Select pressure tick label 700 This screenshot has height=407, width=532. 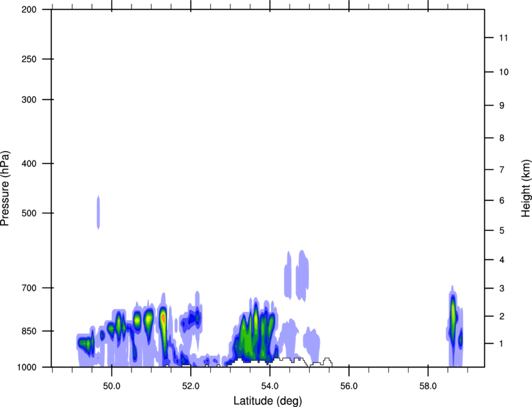29,288
